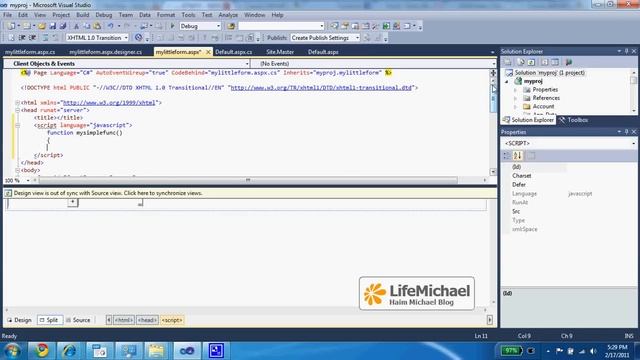Click the Solution Explorer Properties icon
640x360 pixels.
coord(509,62)
